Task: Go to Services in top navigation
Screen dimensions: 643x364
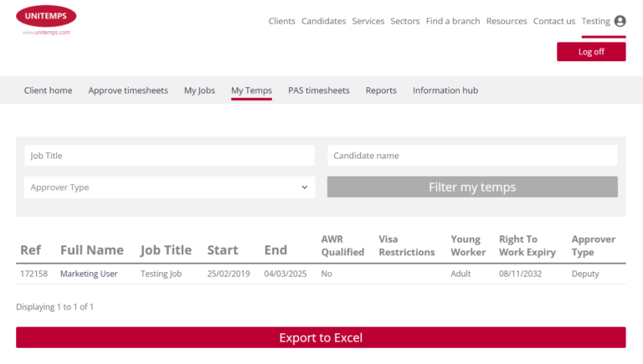Action: click(368, 21)
